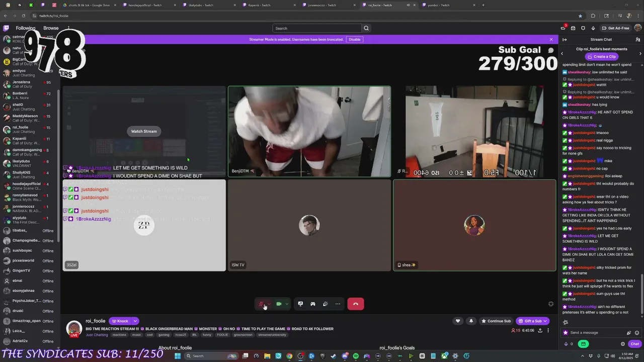Open Bonberri L.A. Noire channel in sidebar
The image size is (644, 362).
point(30,96)
